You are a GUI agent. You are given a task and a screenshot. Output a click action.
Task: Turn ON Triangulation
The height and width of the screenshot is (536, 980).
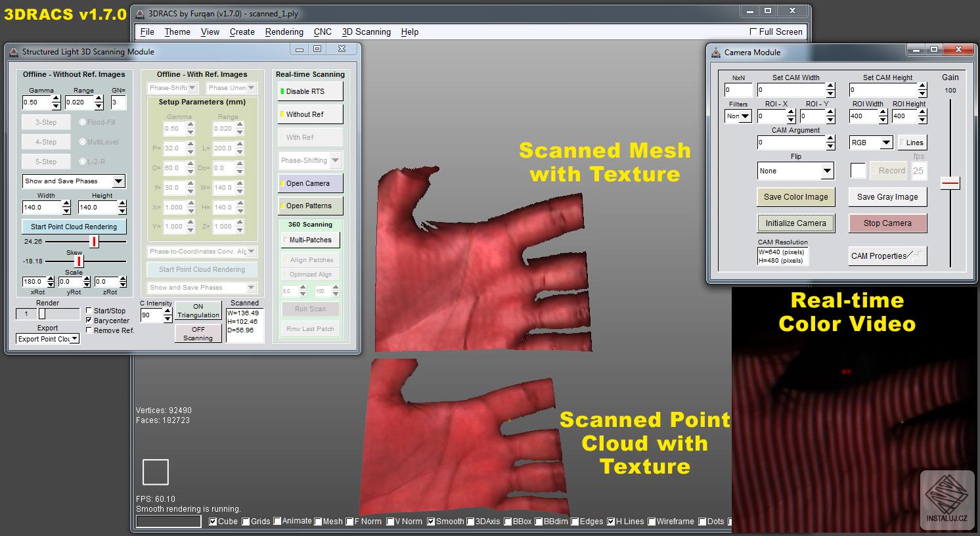tap(198, 311)
